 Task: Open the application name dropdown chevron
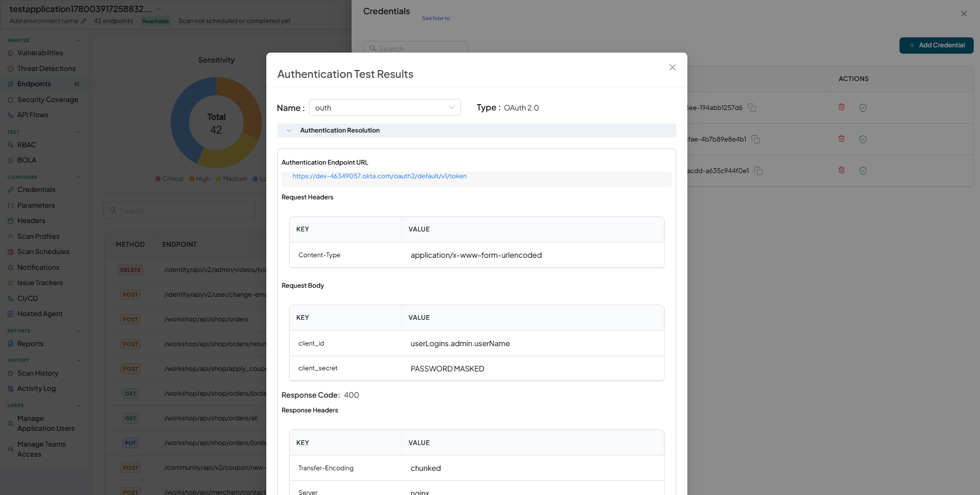coord(159,9)
